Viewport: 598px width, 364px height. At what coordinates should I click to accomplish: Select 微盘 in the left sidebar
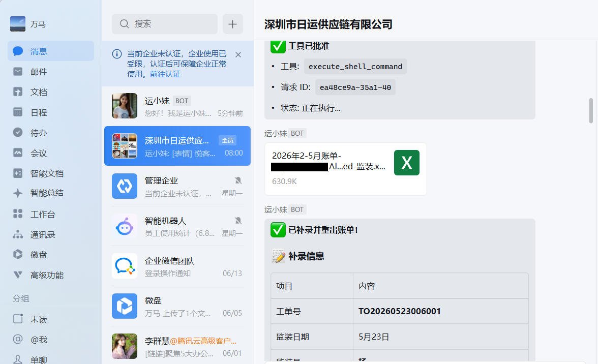point(39,255)
